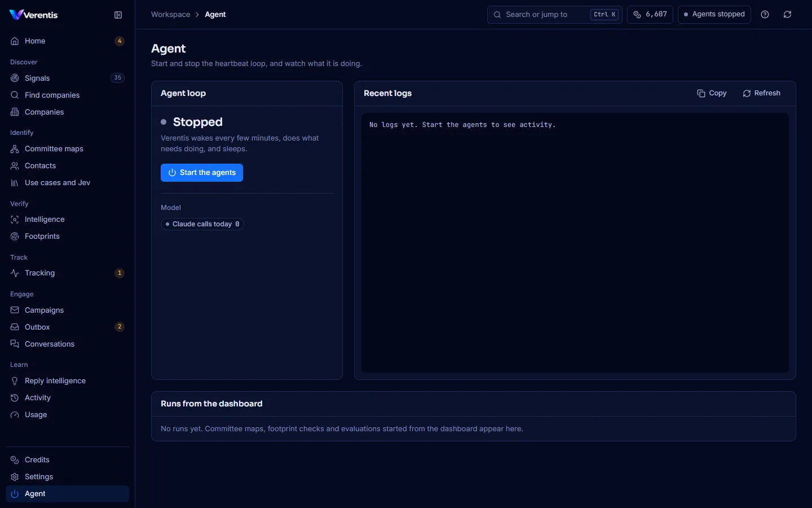812x508 pixels.
Task: Collapse the sidebar with the panel icon
Action: click(x=118, y=15)
